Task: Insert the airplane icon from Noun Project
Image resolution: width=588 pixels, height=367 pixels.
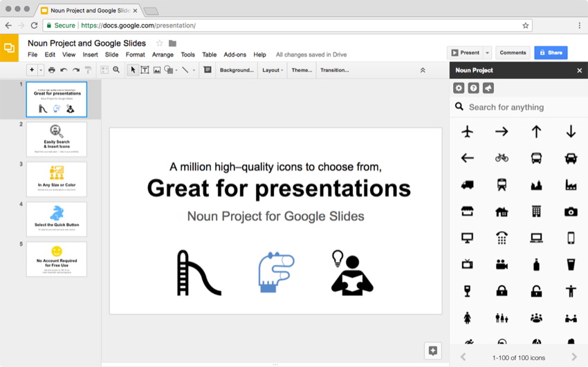Action: click(468, 131)
